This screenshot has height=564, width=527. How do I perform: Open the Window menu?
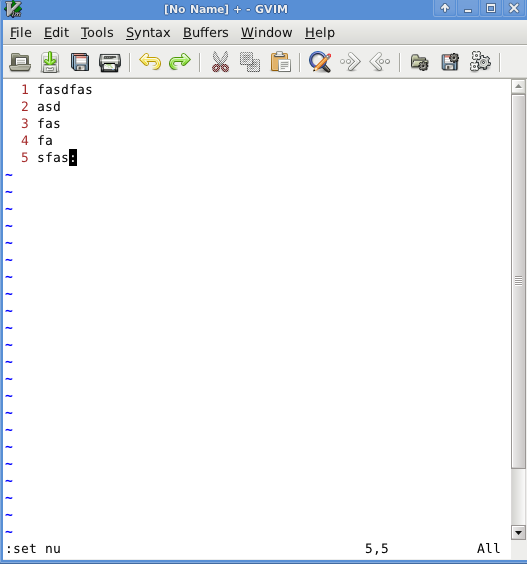tap(266, 33)
